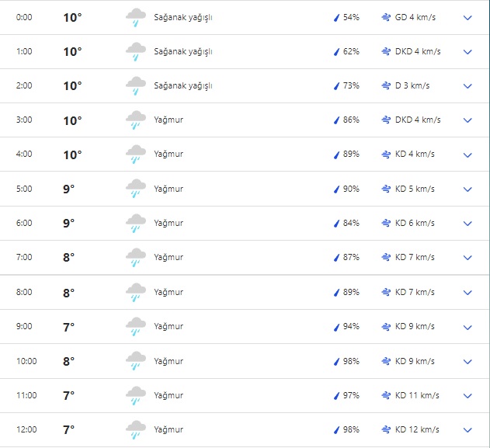Select the 12:00 time label
Screen dimensions: 490x448
click(26, 429)
